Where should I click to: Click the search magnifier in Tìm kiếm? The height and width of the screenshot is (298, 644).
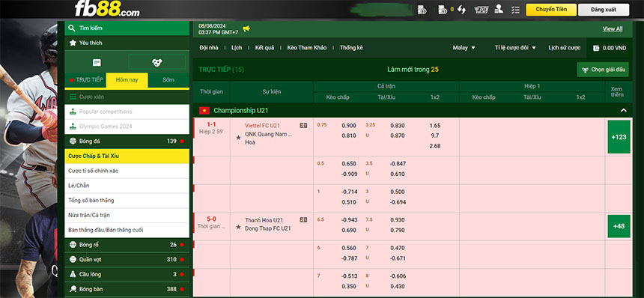[72, 28]
